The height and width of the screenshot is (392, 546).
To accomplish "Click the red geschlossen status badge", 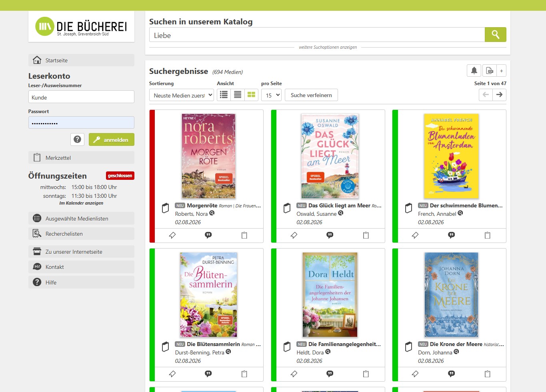I will tap(120, 175).
